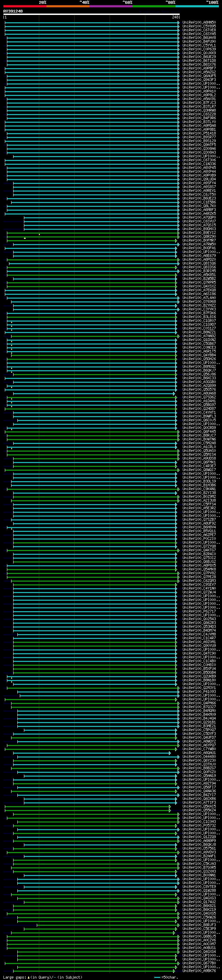
Task: Click the UniRef100_O76968 label
Action: 199,302
